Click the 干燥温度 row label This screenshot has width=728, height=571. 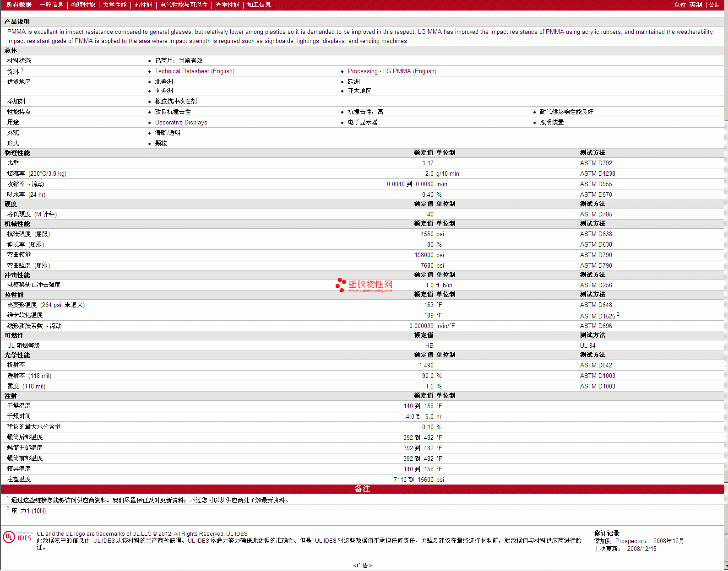[19, 405]
